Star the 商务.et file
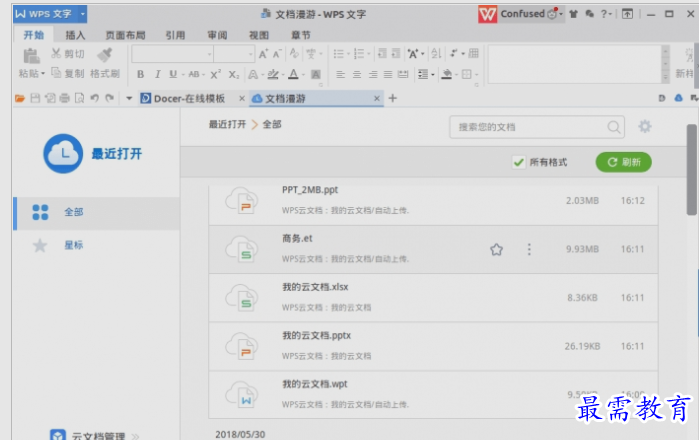Screen dimensions: 699x440 click(497, 250)
